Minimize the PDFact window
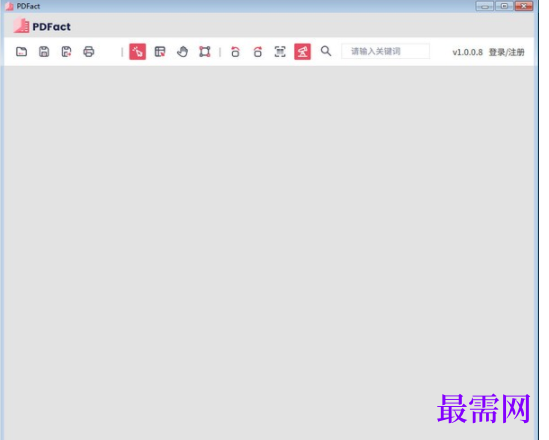 pyautogui.click(x=485, y=6)
